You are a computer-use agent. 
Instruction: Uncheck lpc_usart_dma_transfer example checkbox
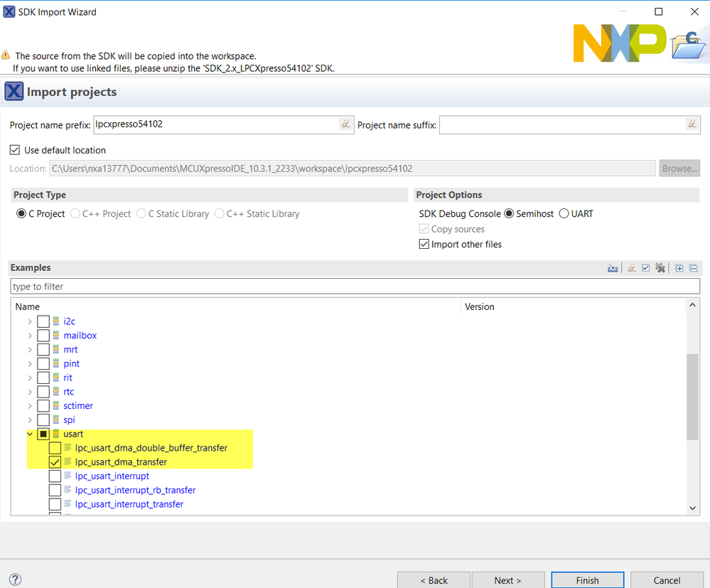55,462
